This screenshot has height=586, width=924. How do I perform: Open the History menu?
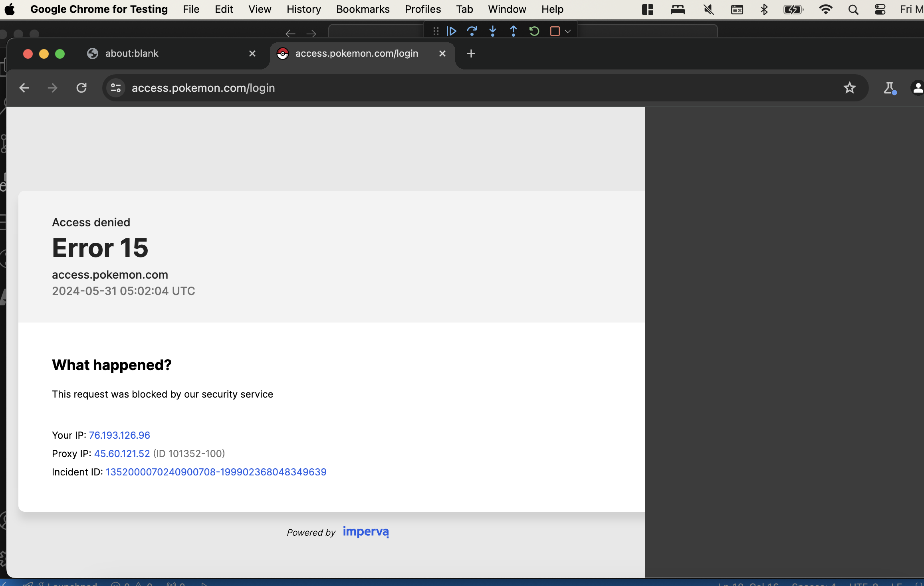pos(303,9)
